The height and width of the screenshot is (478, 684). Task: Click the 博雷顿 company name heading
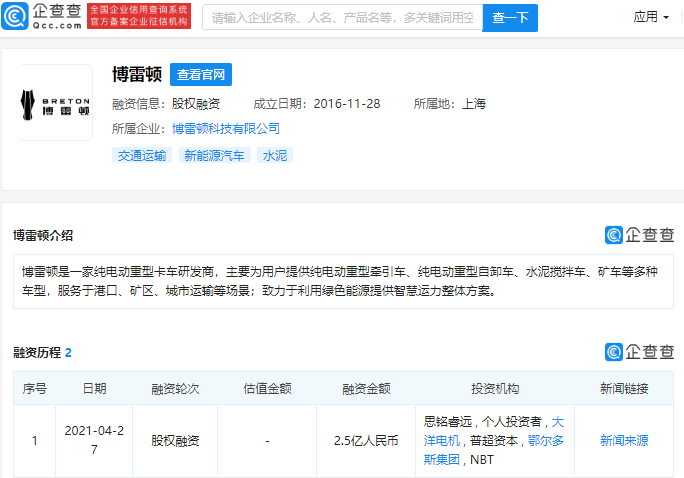(x=137, y=74)
